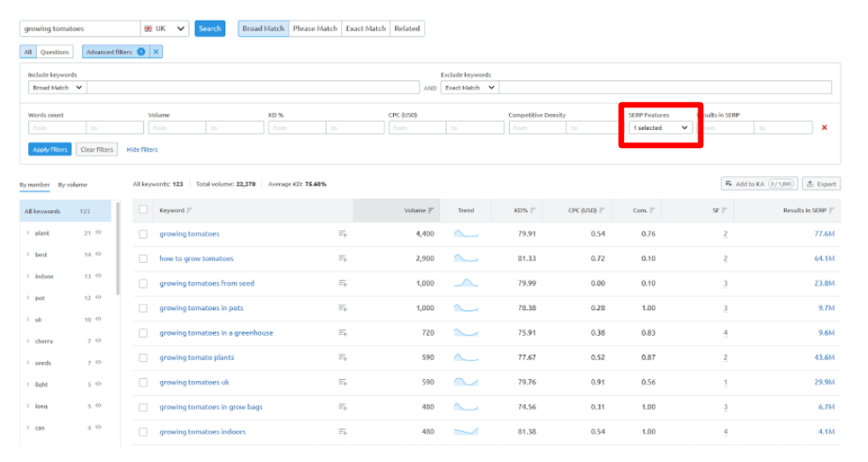868x462 pixels.
Task: Check the 'how to grow tomatoes' checkbox
Action: tap(143, 258)
